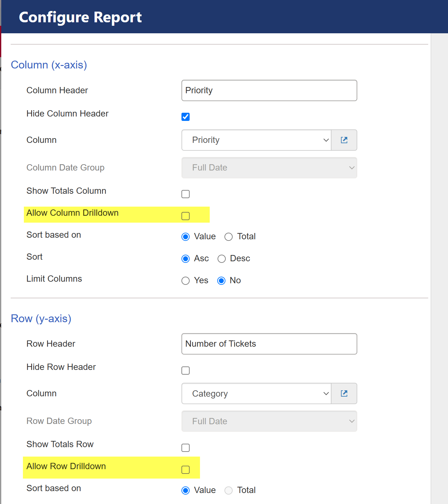Select Value for row Sort based on
This screenshot has width=448, height=504.
pyautogui.click(x=186, y=490)
